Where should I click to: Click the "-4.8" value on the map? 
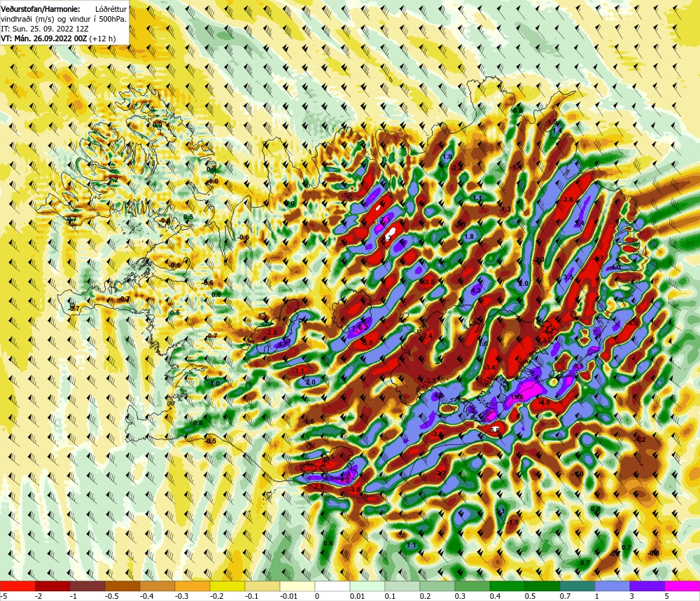545,403
